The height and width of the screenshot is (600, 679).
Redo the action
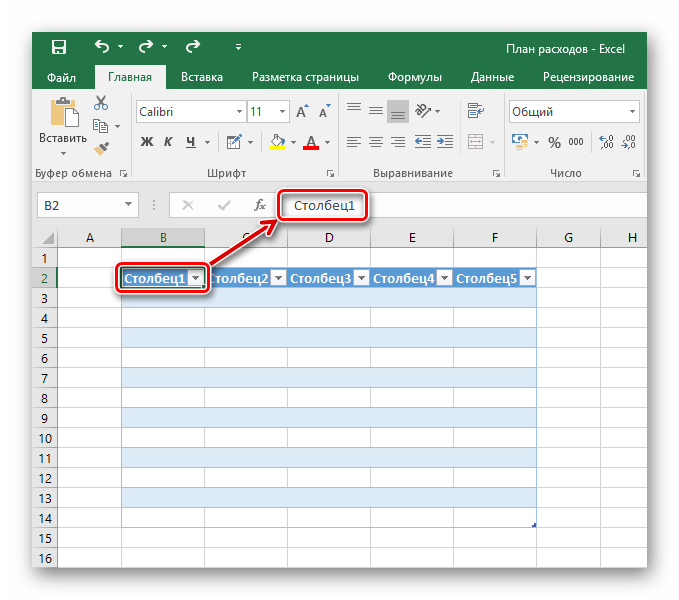(x=146, y=46)
